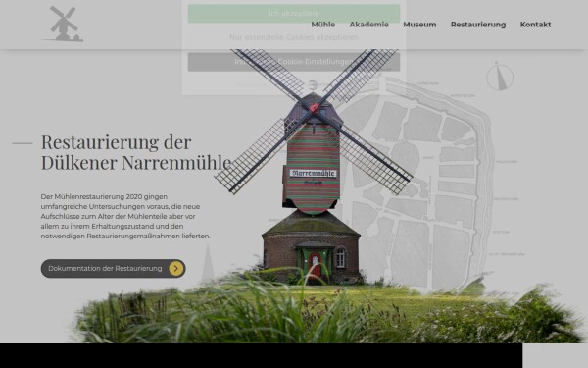Click the Borlabs cookie logo in dialog footer
Viewport: 588px width, 368px height.
[x=313, y=85]
